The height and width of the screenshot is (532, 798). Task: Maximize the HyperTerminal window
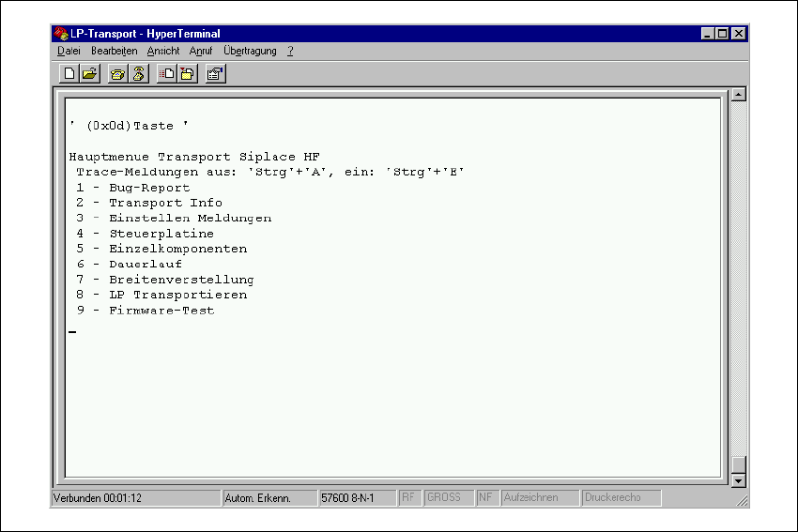click(722, 34)
